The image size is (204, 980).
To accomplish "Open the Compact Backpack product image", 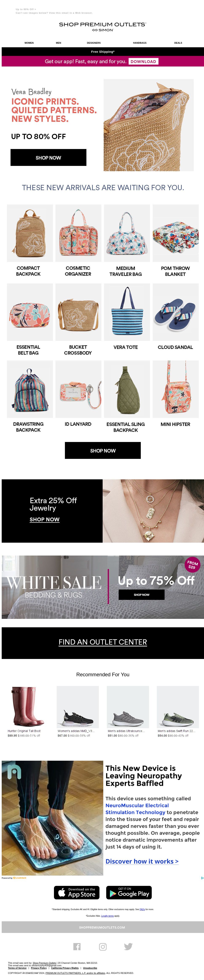I will [30, 233].
